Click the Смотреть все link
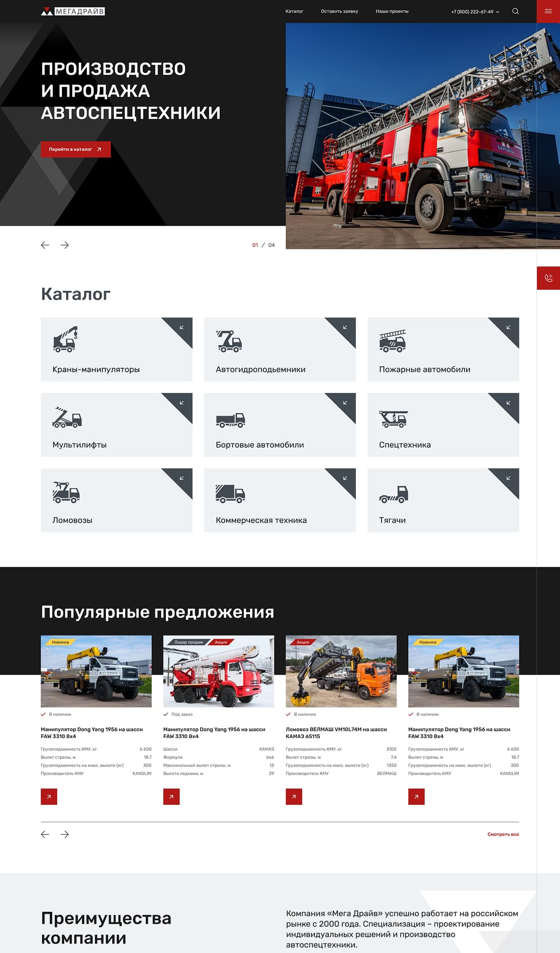The height and width of the screenshot is (953, 560). point(502,834)
